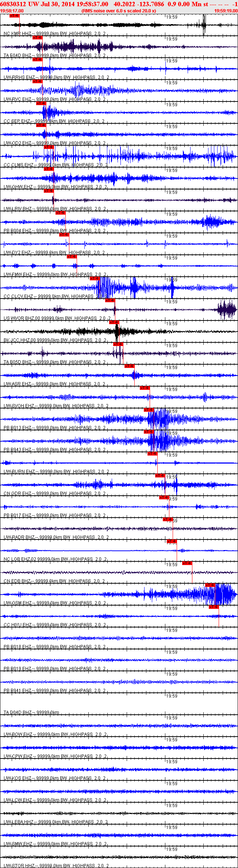Select the pick flag on the CC CLMS trace
Viewport: 238px width, 868px height.
click(x=49, y=147)
